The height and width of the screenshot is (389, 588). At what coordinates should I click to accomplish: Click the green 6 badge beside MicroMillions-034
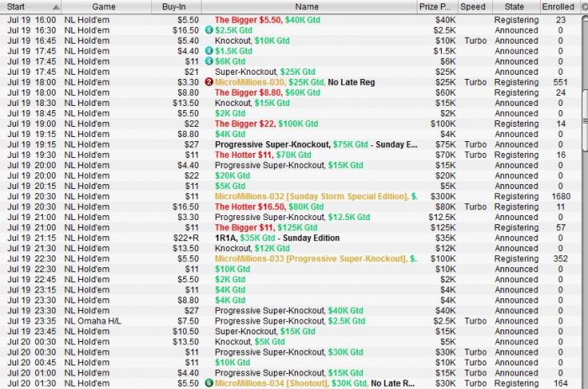[x=209, y=383]
